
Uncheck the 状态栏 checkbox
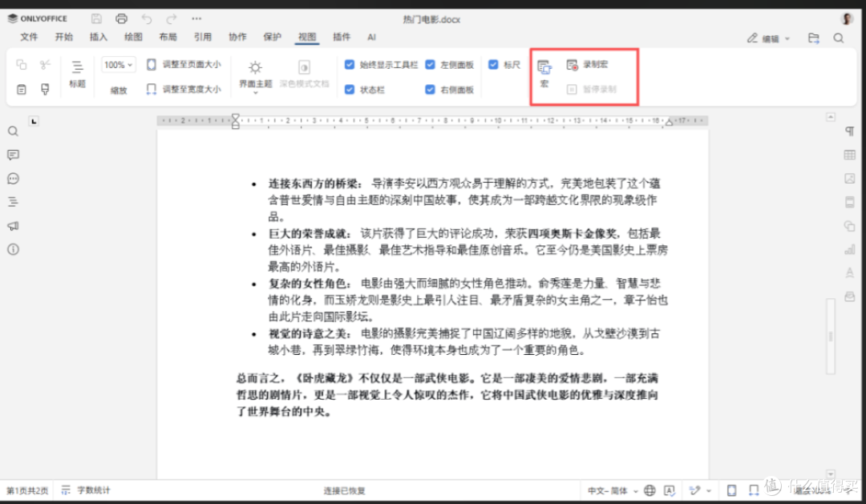[350, 90]
